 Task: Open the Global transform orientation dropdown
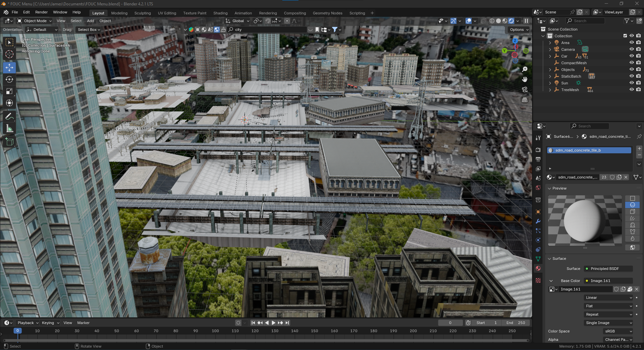pos(238,21)
